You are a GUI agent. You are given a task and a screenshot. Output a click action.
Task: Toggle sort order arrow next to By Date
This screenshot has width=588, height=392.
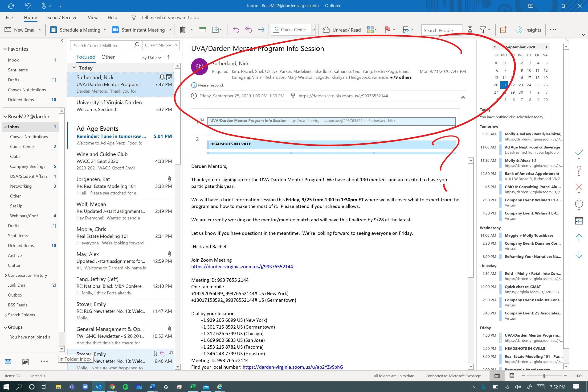169,57
